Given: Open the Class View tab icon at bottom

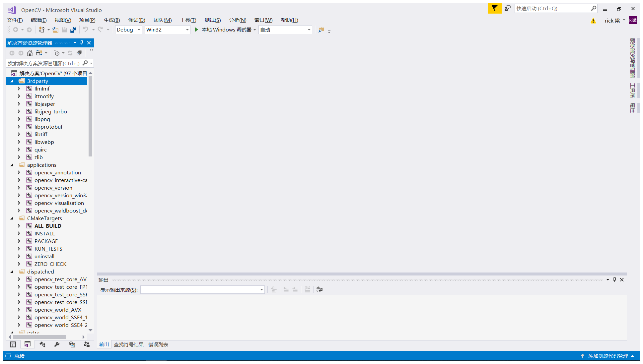Looking at the screenshot, I should coord(42,344).
